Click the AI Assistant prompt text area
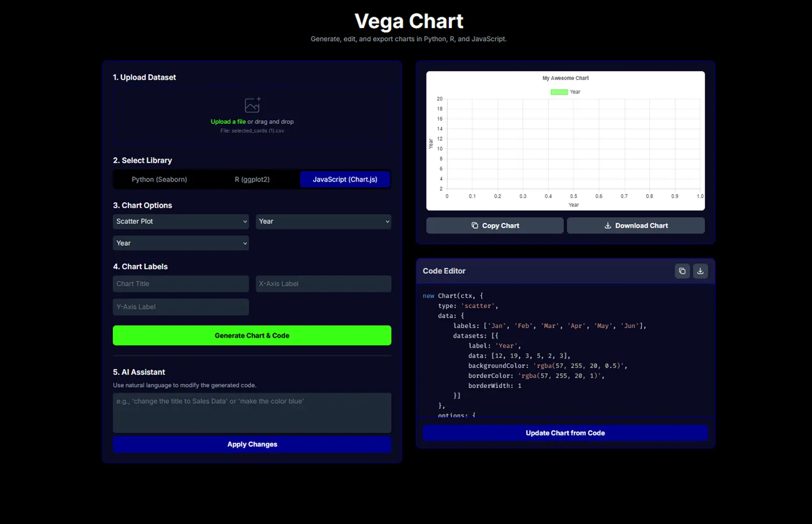The width and height of the screenshot is (812, 524). (x=252, y=413)
